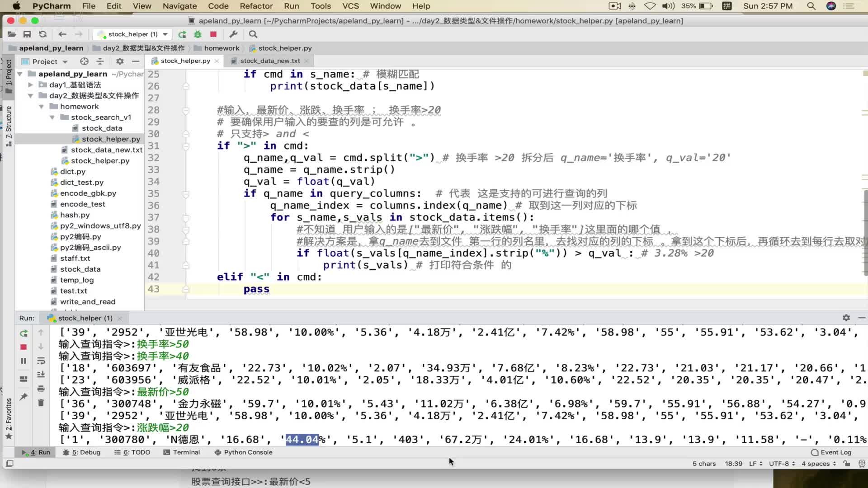Open the Event Log

[831, 452]
